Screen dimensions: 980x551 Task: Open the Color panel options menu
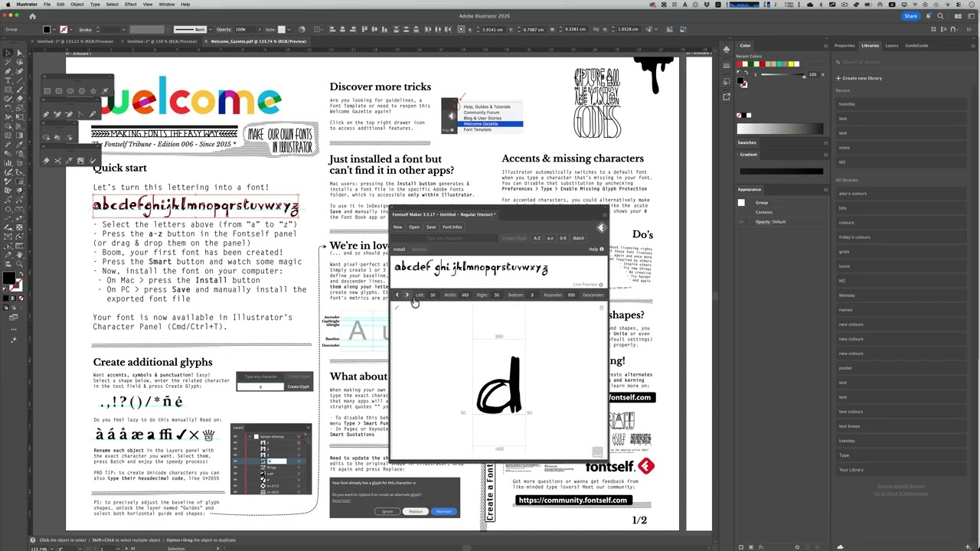(x=825, y=45)
